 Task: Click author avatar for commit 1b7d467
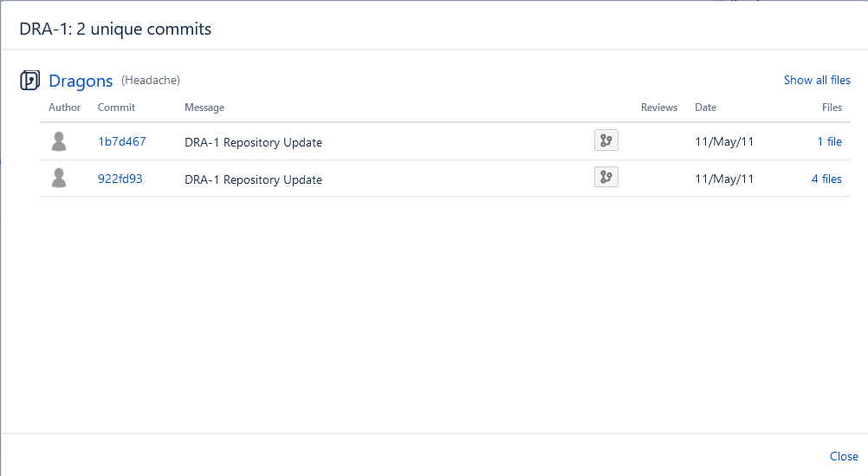click(x=59, y=141)
